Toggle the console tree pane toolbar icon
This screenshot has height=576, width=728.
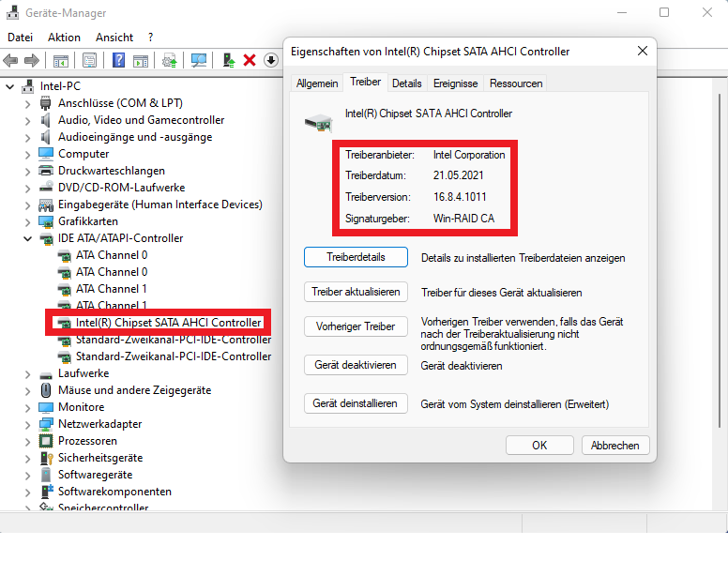coord(61,60)
